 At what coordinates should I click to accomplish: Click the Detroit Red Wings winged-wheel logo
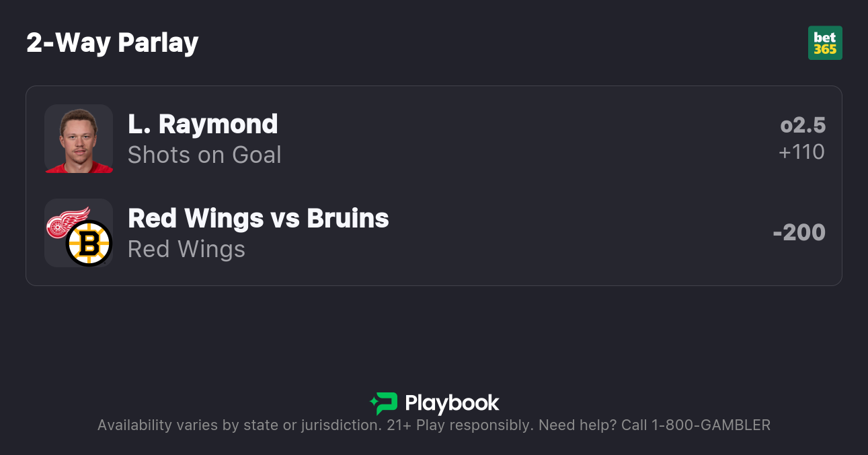point(67,222)
